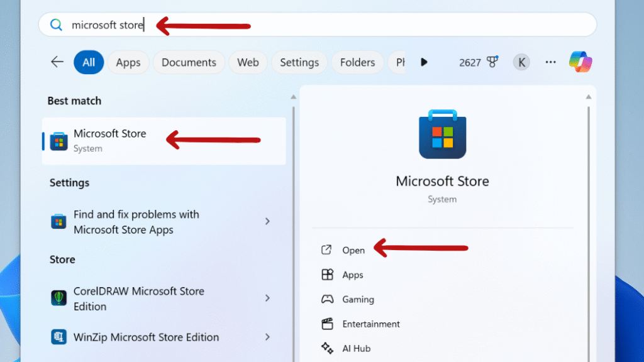Click the 2627 rewards points
The width and height of the screenshot is (644, 362).
(470, 63)
